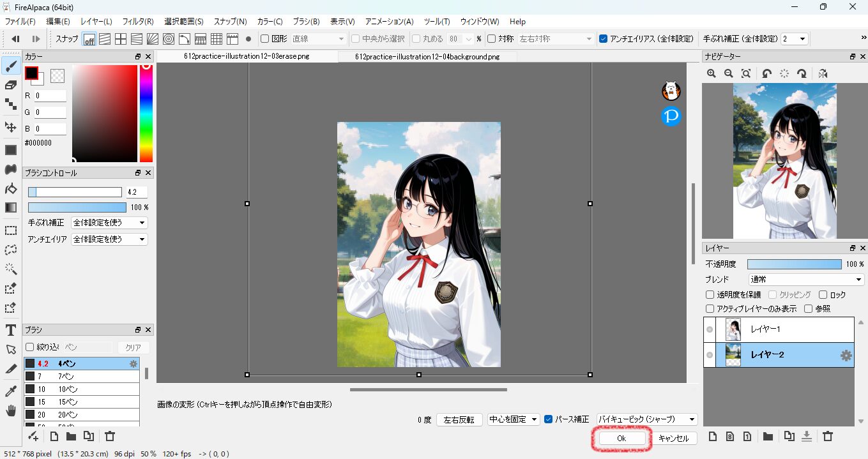Zoom in using the Navigator magnifier icon
868x459 pixels.
[711, 74]
